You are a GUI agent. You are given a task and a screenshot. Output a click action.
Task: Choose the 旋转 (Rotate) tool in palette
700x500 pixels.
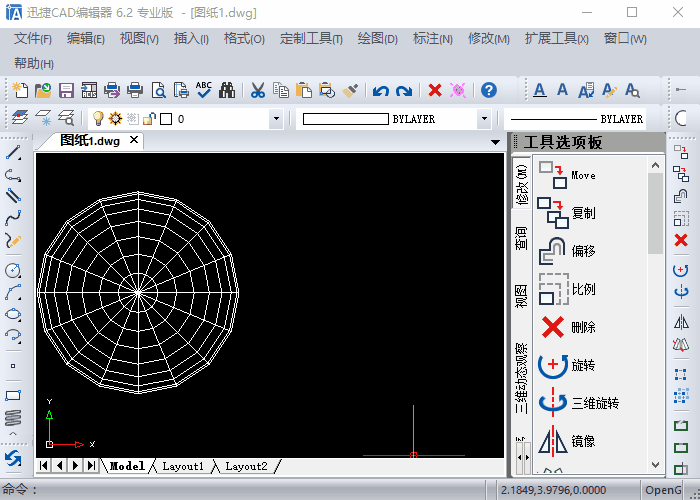pos(581,366)
